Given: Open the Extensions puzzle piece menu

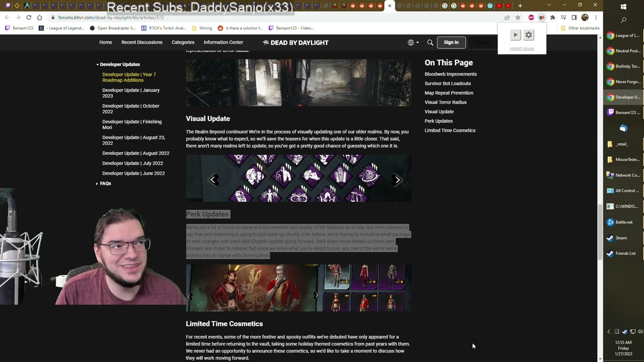Looking at the screenshot, I should 552,18.
